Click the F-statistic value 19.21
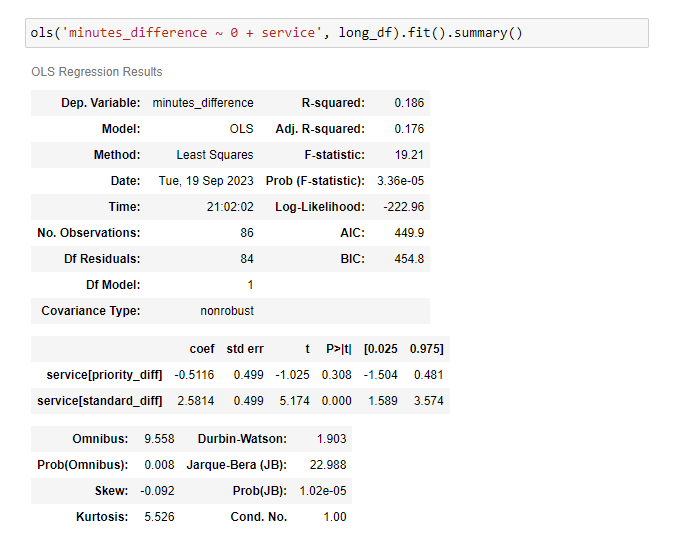This screenshot has width=682, height=555. (x=409, y=155)
